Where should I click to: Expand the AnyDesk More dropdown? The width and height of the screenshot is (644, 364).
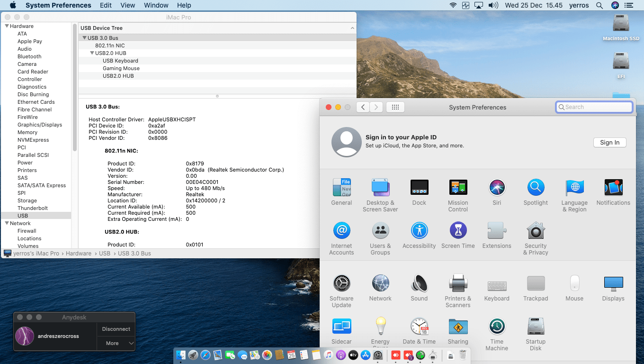tap(116, 343)
